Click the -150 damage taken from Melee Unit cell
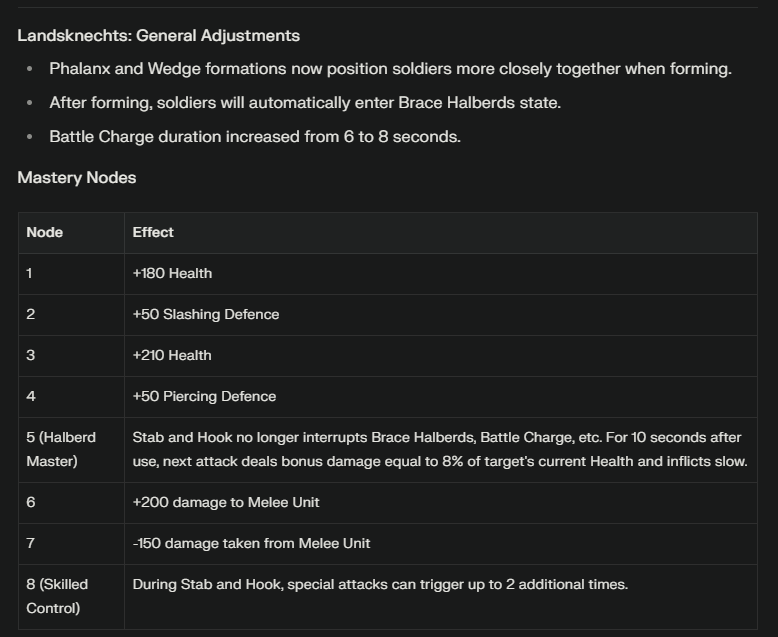Viewport: 778px width, 637px height. [x=441, y=544]
